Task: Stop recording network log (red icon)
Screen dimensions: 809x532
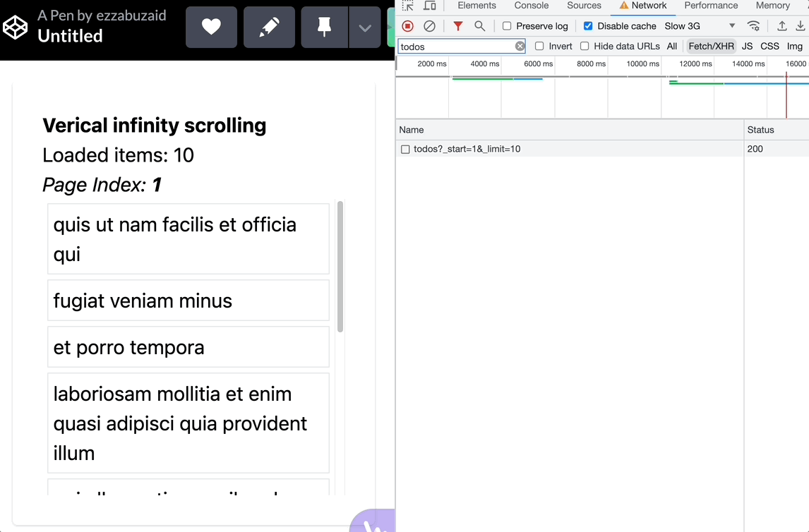Action: pyautogui.click(x=408, y=26)
